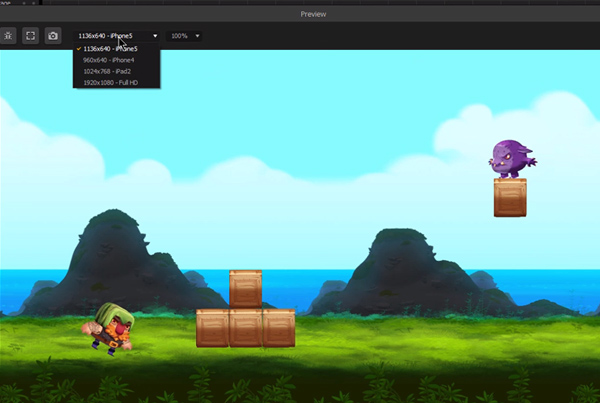Click the purple monster character sprite
This screenshot has width=600, height=403.
[x=512, y=159]
